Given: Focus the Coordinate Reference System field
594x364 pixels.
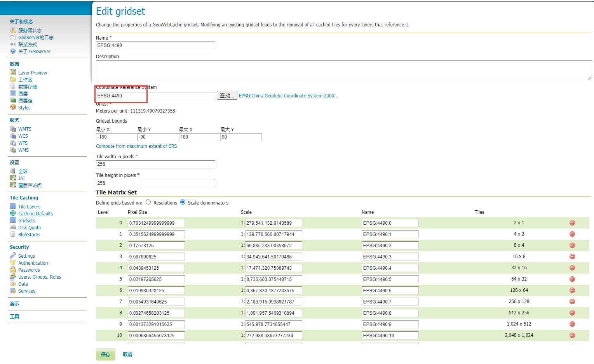Looking at the screenshot, I should [155, 96].
